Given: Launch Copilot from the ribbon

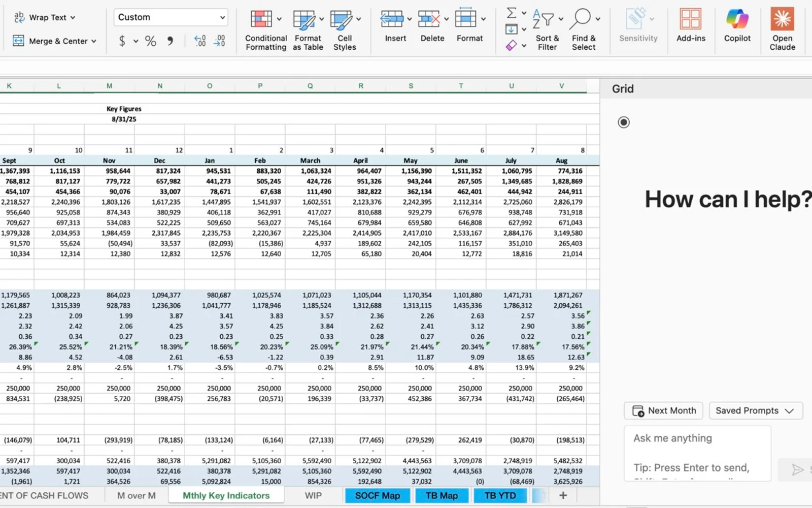Looking at the screenshot, I should (737, 25).
